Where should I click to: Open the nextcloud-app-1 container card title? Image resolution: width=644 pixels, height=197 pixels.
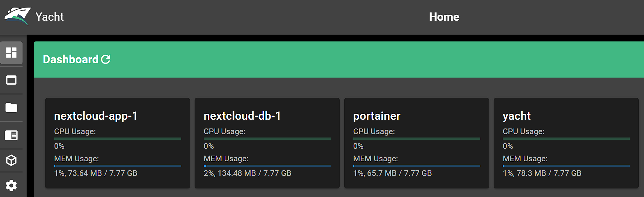(96, 116)
